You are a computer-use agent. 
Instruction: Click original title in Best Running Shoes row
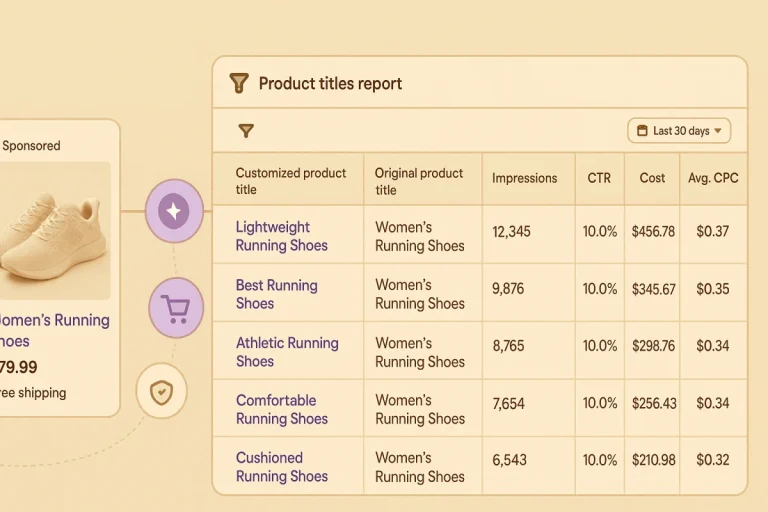point(420,294)
